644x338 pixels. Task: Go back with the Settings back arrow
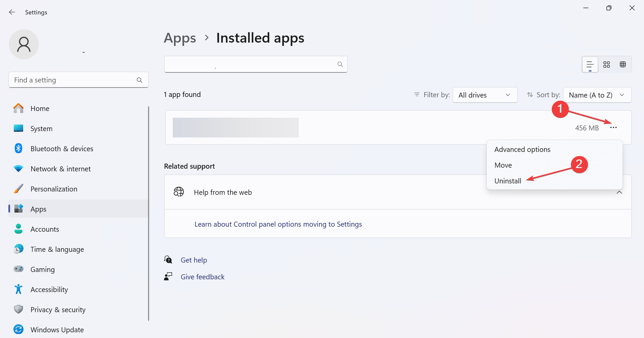pos(12,12)
